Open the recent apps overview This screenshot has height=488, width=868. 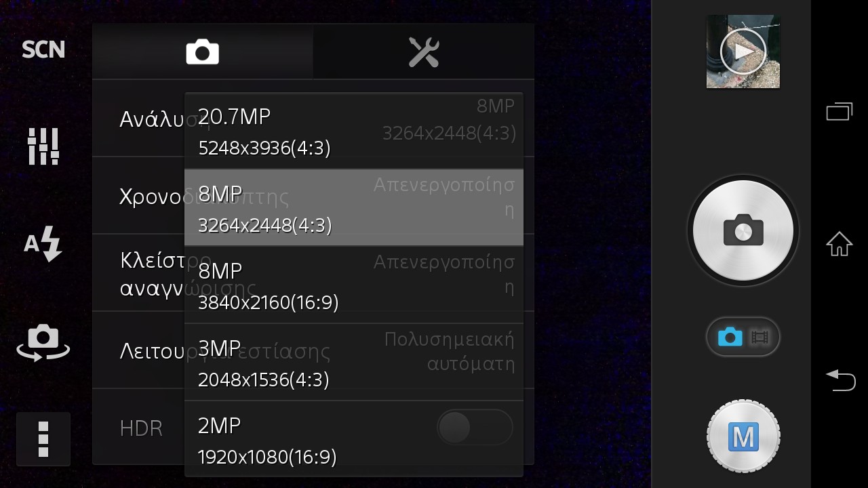tap(840, 111)
